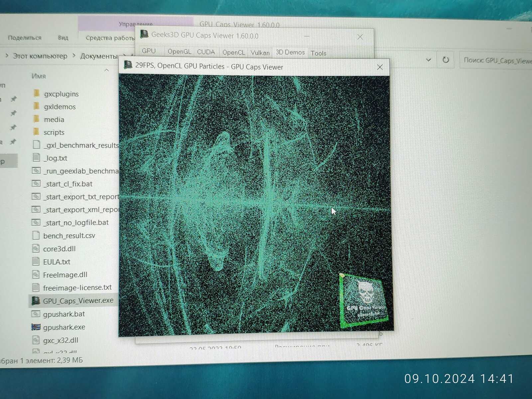532x399 pixels.
Task: Click Этот компьютер in the address path
Action: click(40, 56)
